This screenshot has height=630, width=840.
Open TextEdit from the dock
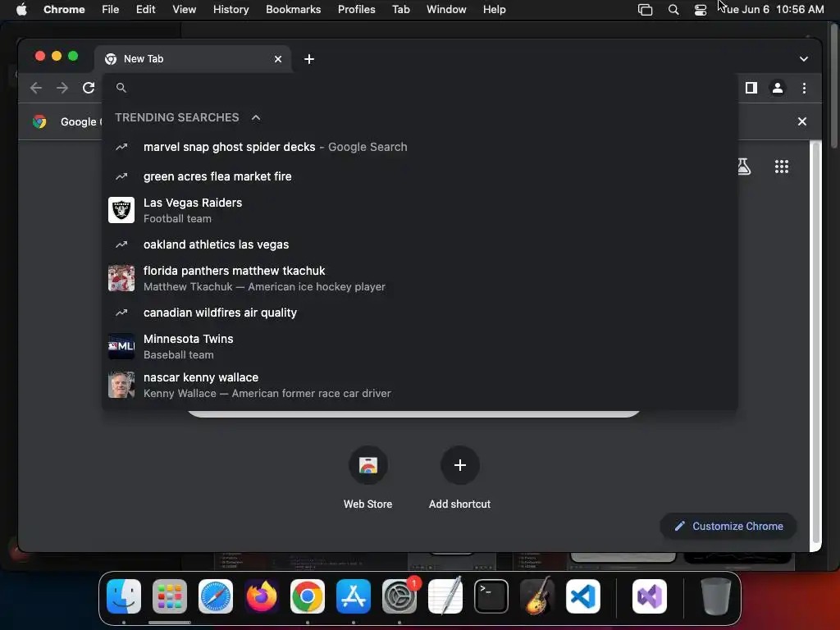(x=445, y=596)
